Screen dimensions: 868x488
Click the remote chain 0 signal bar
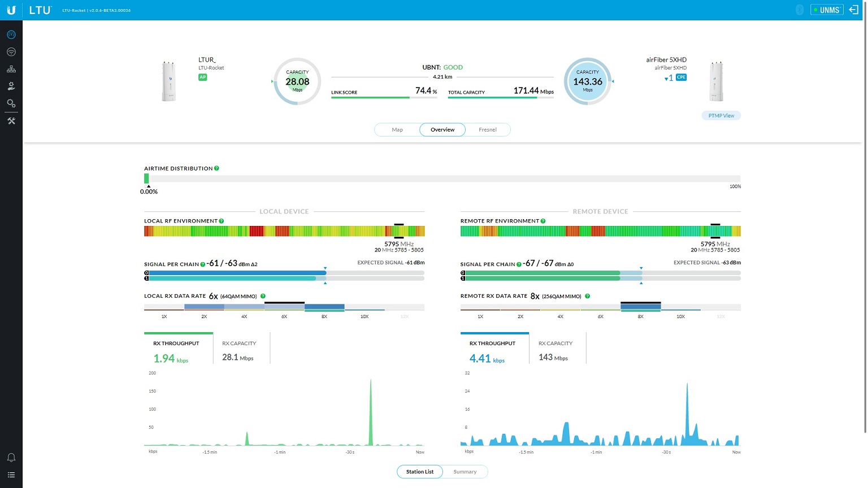pos(601,273)
